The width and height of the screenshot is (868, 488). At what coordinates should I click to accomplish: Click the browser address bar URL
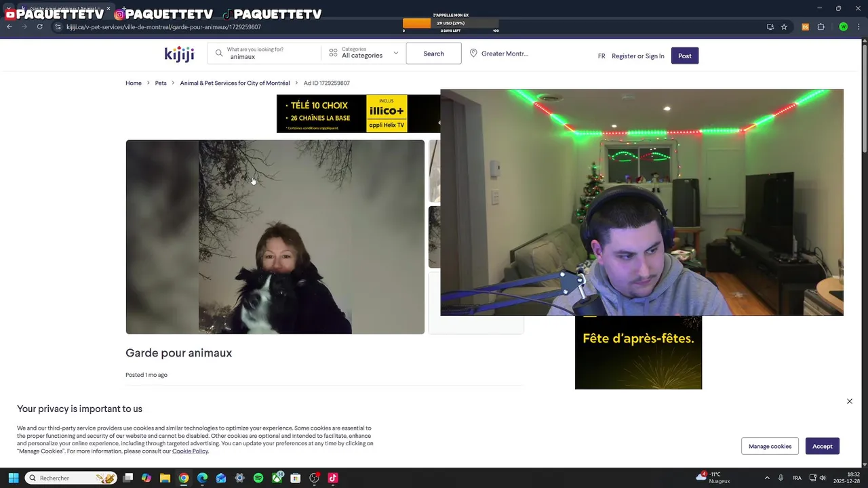tap(163, 27)
